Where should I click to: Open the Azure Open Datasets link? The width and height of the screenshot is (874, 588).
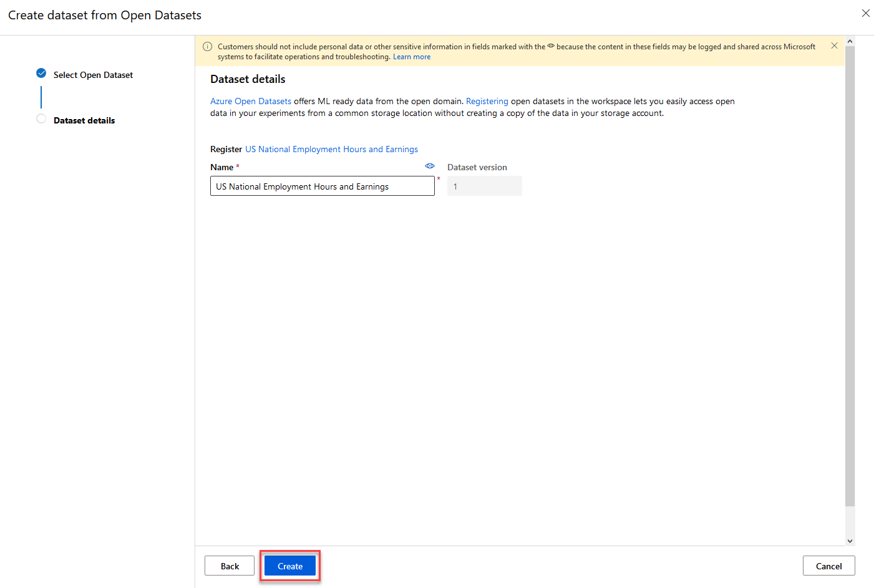tap(251, 101)
